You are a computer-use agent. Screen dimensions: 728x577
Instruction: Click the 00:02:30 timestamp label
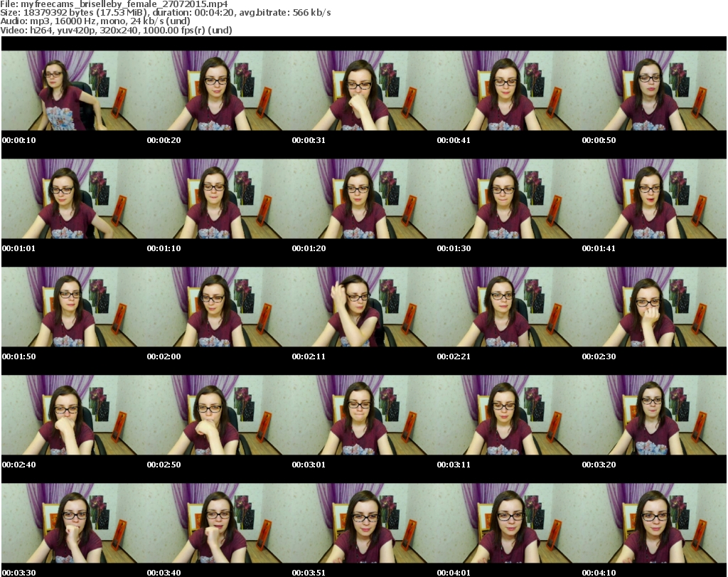click(x=599, y=356)
